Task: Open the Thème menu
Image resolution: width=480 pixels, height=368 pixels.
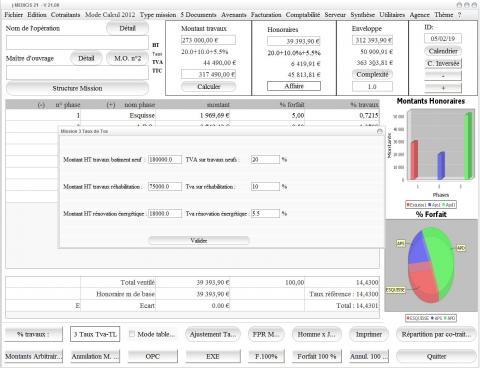Action: 444,15
